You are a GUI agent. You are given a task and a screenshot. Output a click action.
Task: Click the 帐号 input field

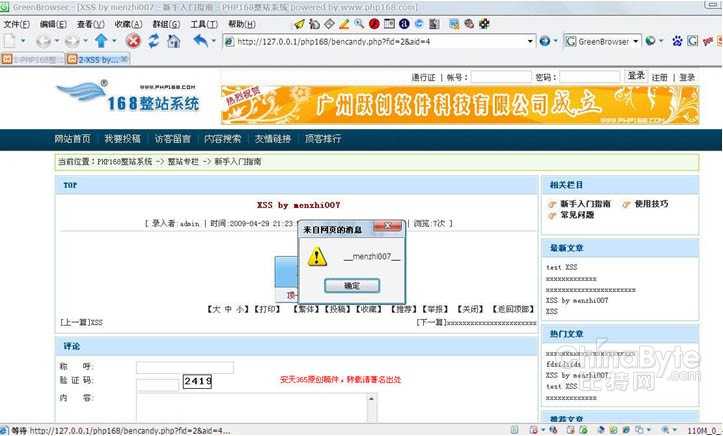[501, 77]
